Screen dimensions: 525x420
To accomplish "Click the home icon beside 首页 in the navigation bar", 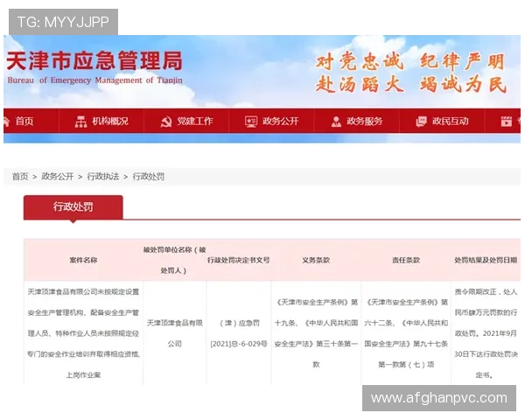I will click(6, 122).
